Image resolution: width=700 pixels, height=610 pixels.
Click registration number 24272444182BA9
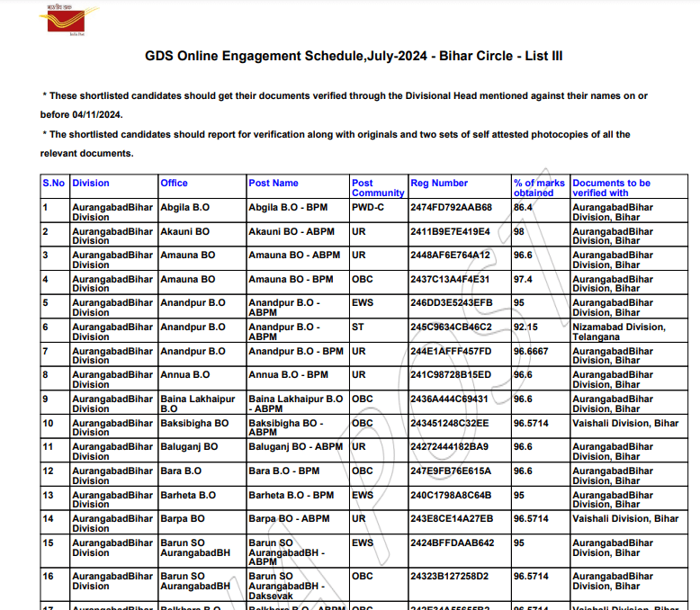(x=450, y=446)
